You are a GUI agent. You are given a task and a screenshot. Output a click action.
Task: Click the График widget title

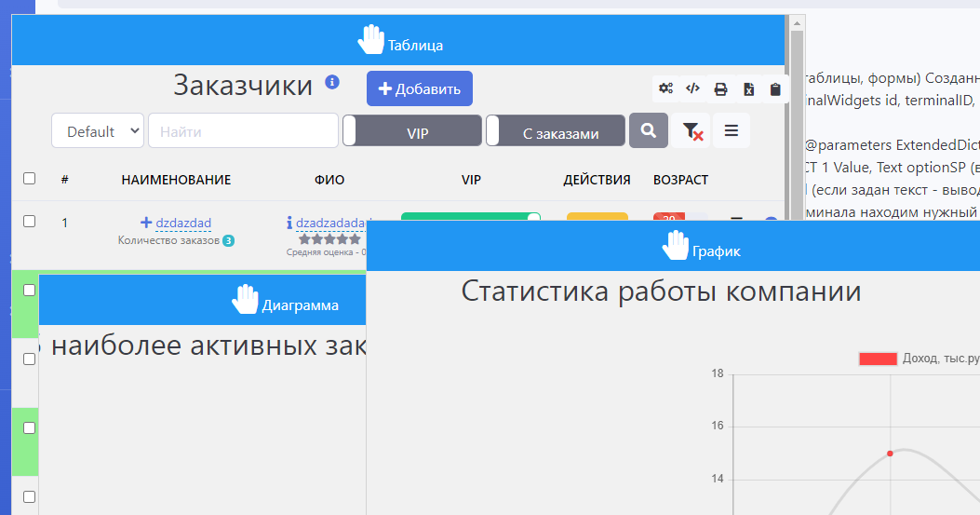point(717,251)
